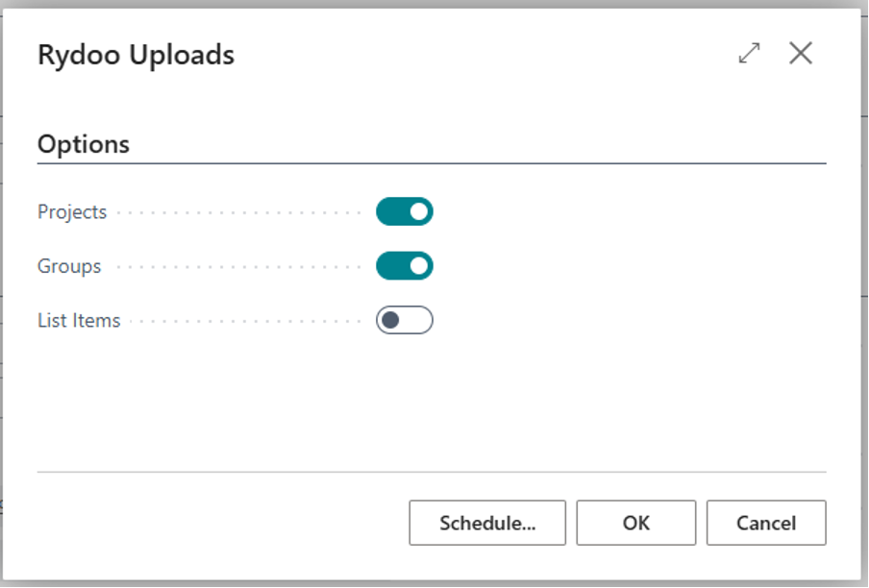The image size is (869, 588).
Task: Click the dotted leader line beside Groups
Action: point(240,267)
